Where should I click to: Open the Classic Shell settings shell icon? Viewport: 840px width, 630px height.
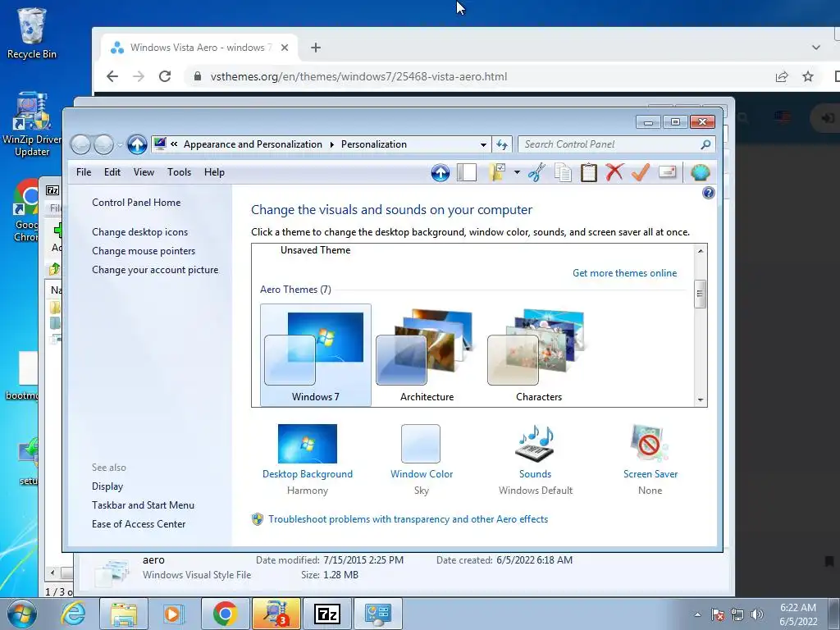[x=701, y=172]
